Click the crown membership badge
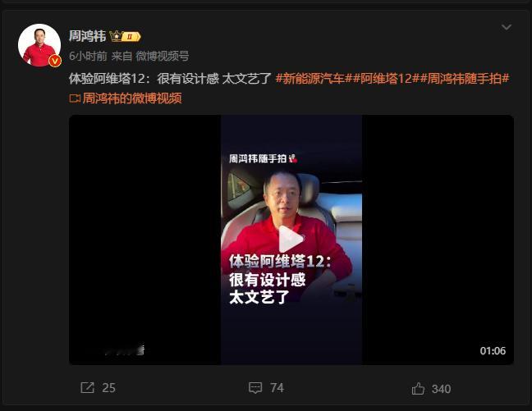Screen dimensions: 532x411 125,36
